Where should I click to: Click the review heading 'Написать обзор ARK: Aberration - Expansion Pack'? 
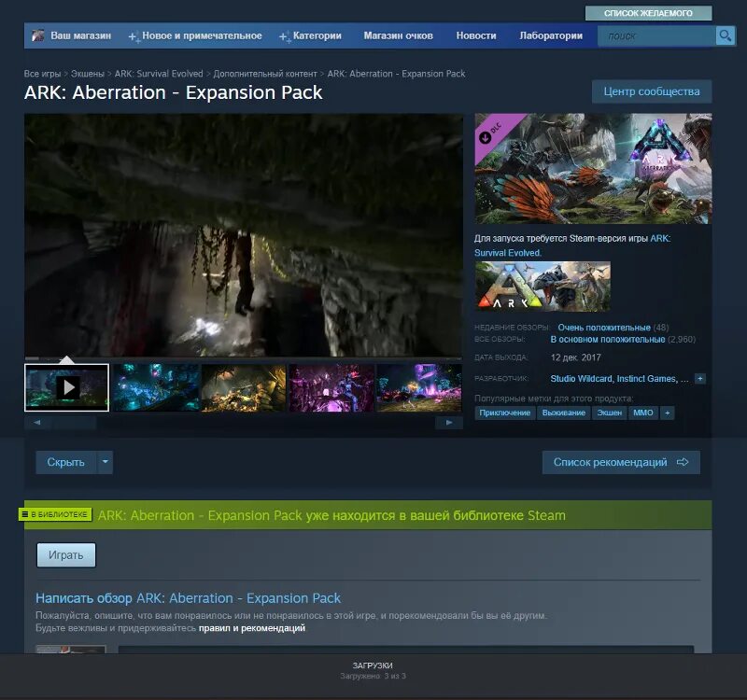[189, 598]
